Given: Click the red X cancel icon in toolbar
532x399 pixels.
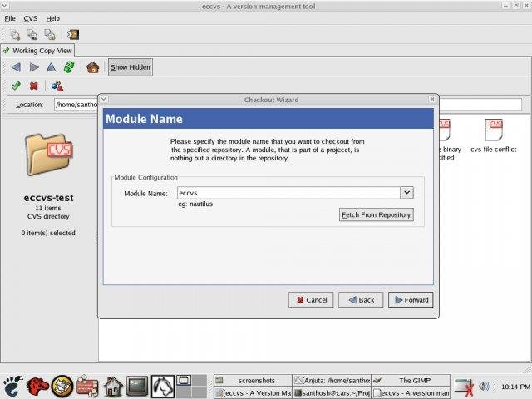Looking at the screenshot, I should pos(33,86).
